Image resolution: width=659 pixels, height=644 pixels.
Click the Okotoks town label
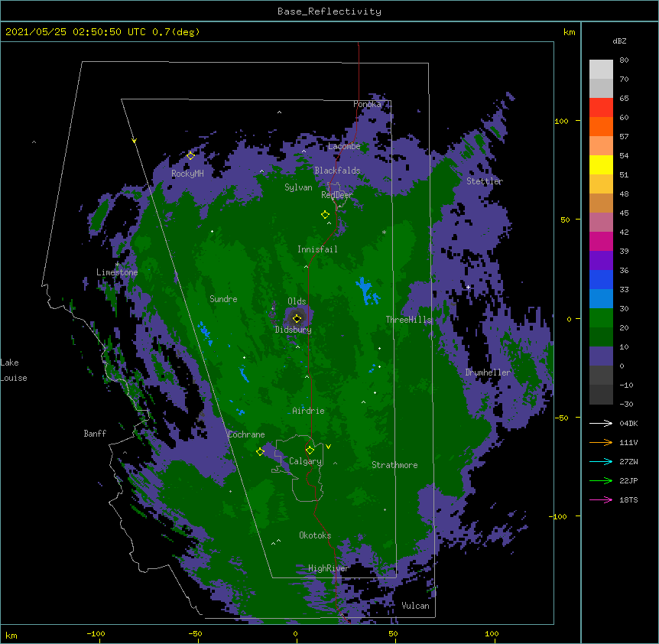point(315,535)
